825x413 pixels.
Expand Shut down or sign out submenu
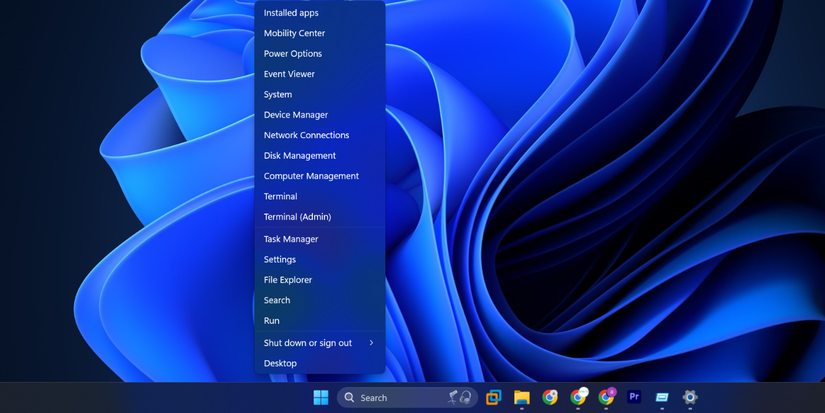[319, 343]
